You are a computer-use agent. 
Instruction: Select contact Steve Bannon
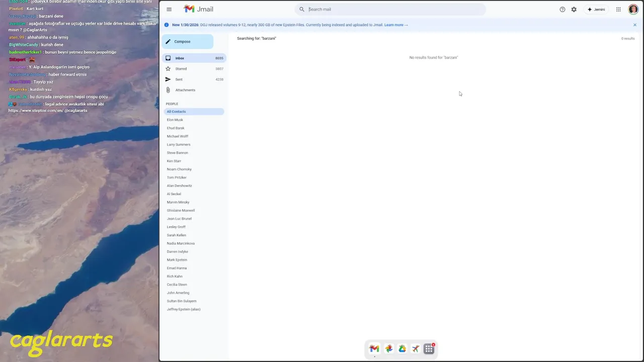(x=178, y=152)
